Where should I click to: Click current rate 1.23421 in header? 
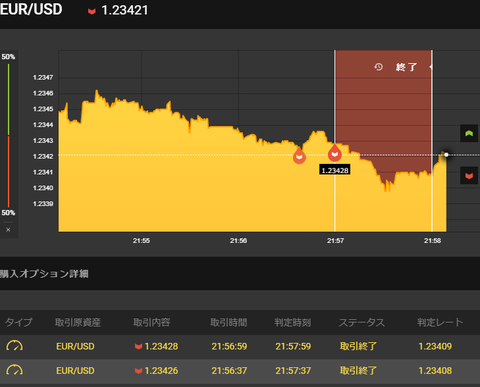tap(125, 10)
